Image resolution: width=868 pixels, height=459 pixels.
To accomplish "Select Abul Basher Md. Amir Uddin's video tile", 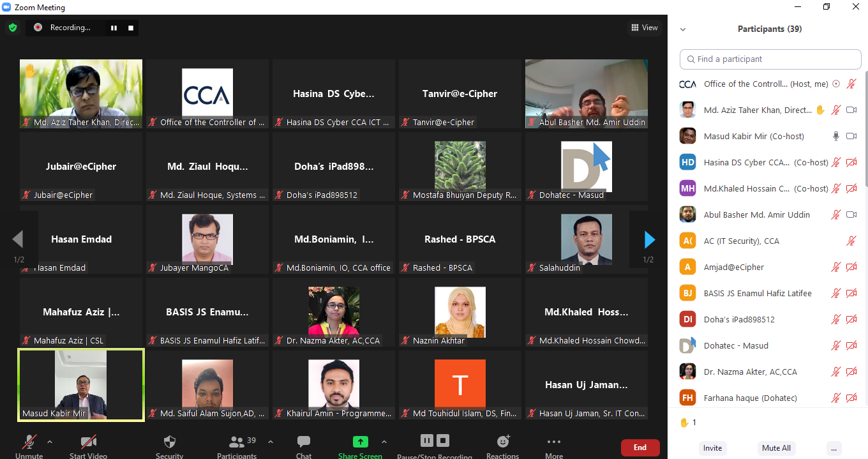I will click(x=587, y=93).
